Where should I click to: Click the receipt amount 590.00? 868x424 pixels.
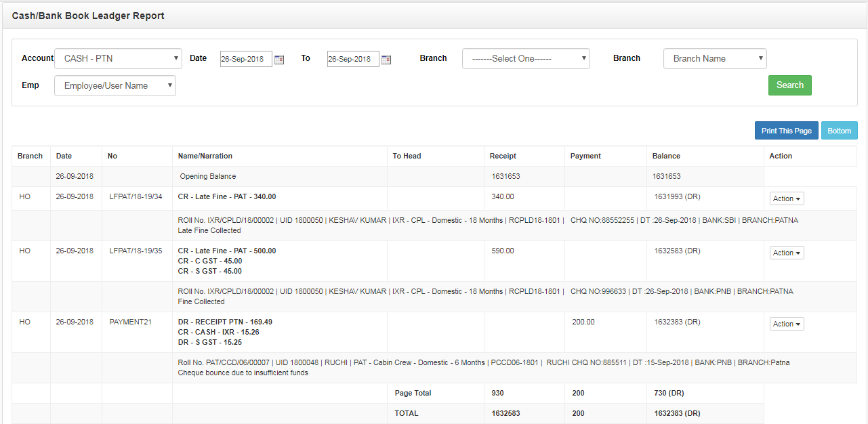[503, 251]
